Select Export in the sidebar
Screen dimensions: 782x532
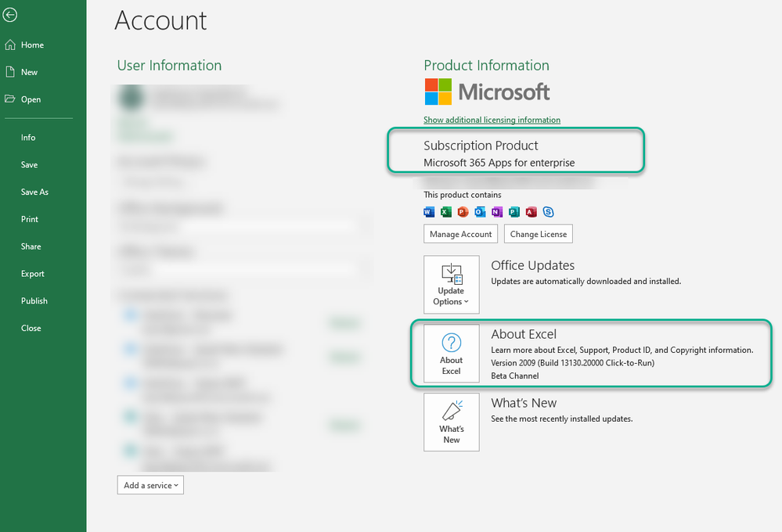(x=32, y=274)
